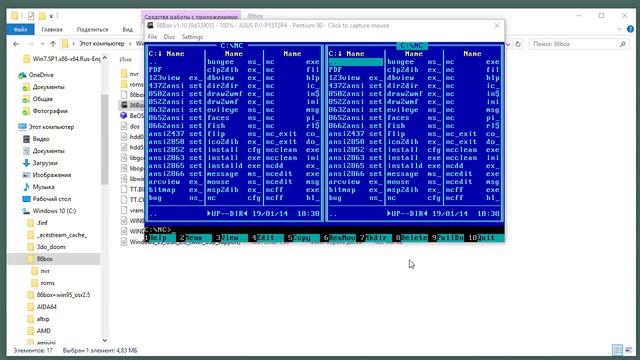The width and height of the screenshot is (640, 360).
Task: Click 86Box window title bar app icon
Action: click(x=150, y=25)
